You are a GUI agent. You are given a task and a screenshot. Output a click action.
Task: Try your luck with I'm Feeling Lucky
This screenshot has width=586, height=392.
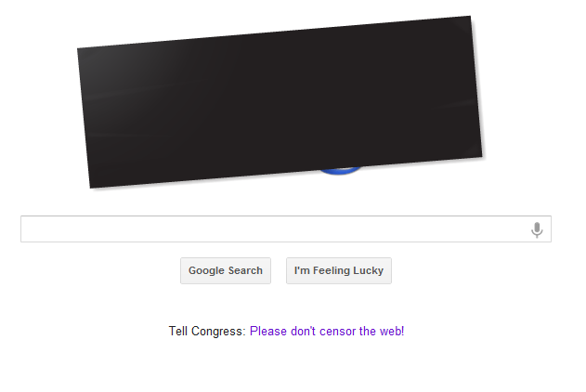(339, 270)
